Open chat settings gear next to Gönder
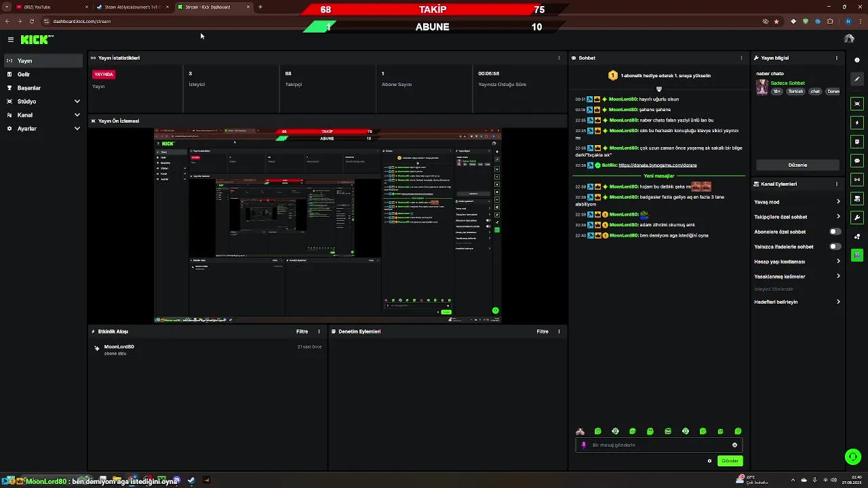The width and height of the screenshot is (868, 488). [709, 461]
